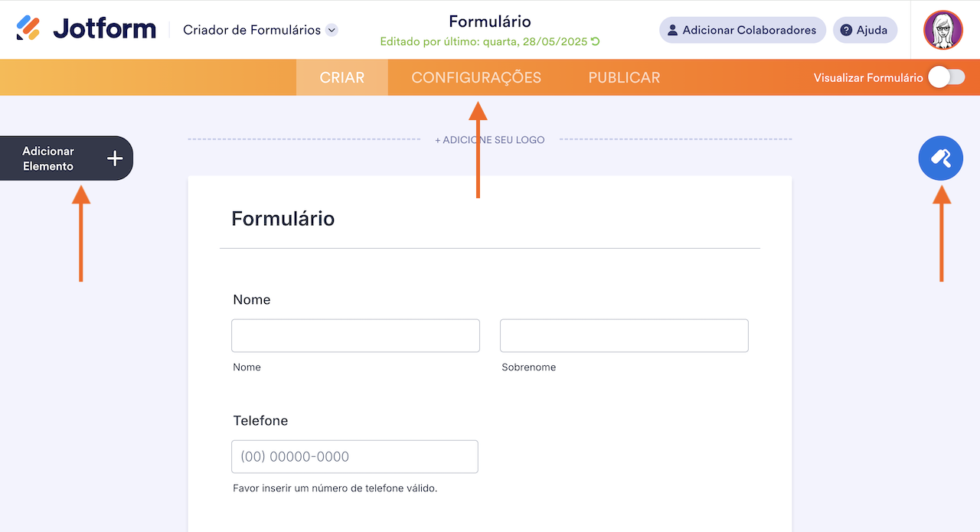Click the revert icon next to last edited date
The width and height of the screenshot is (980, 532).
coord(596,42)
